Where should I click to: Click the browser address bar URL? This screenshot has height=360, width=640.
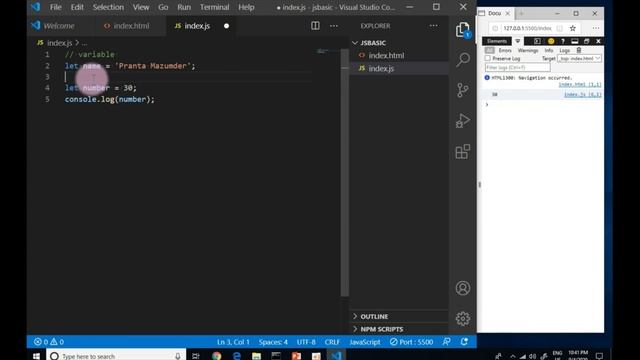point(527,28)
